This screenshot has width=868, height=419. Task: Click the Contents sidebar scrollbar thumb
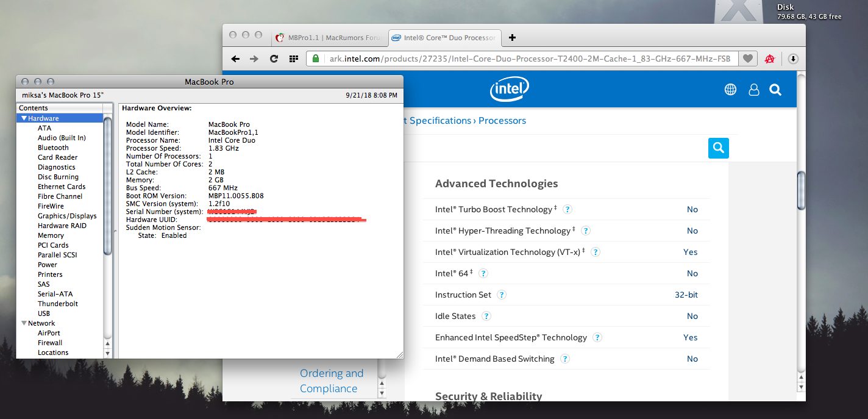click(108, 185)
